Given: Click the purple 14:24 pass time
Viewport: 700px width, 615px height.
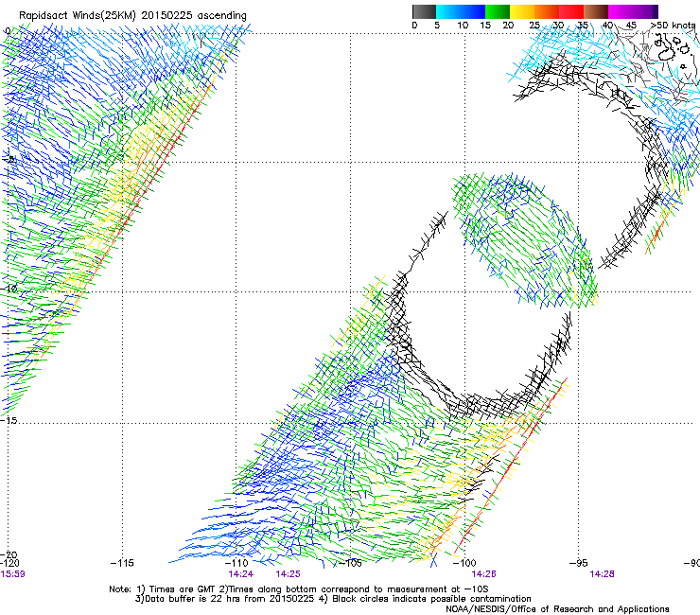Looking at the screenshot, I should 240,574.
